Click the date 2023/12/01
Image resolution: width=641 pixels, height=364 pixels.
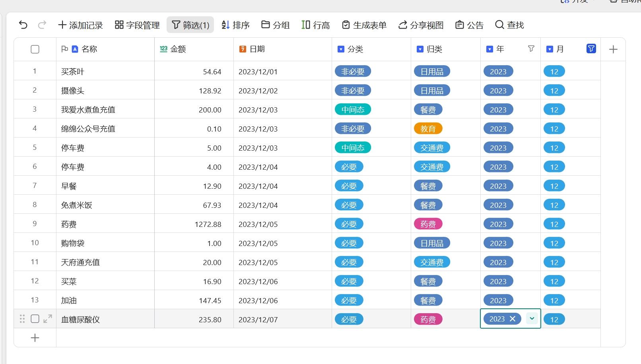(258, 72)
